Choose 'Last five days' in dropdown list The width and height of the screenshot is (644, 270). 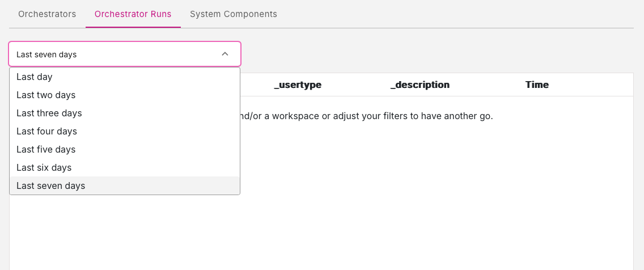pyautogui.click(x=46, y=150)
